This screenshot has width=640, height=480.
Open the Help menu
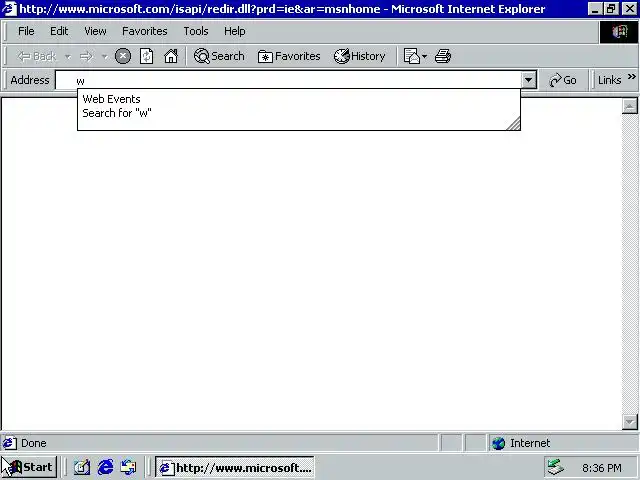pos(235,31)
